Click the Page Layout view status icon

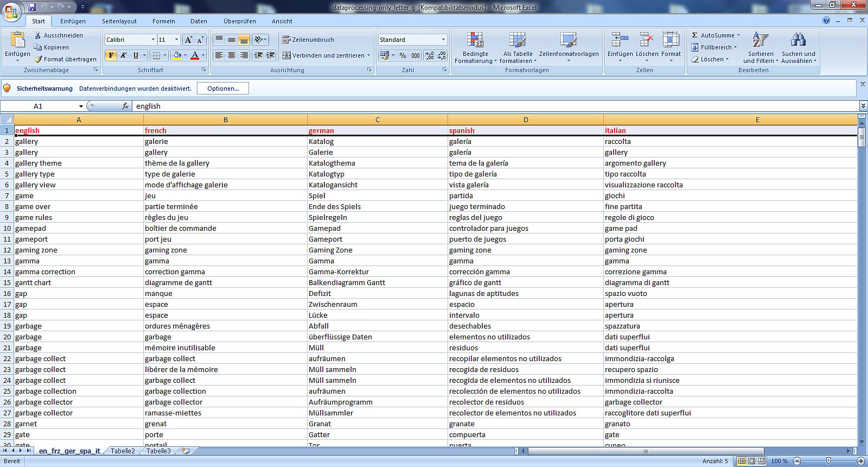(x=751, y=461)
